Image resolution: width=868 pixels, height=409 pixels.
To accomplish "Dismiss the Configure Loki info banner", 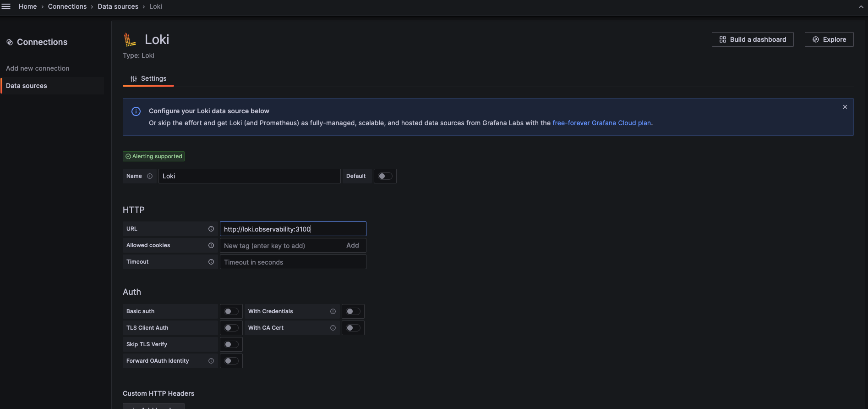I will click(845, 107).
